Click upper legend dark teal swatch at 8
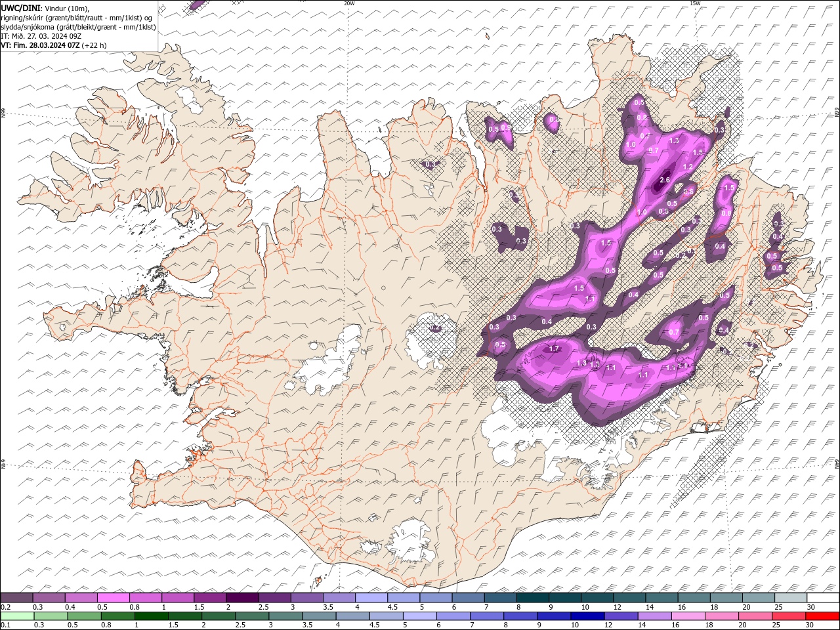Screen dimensions: 840x630 (532, 598)
